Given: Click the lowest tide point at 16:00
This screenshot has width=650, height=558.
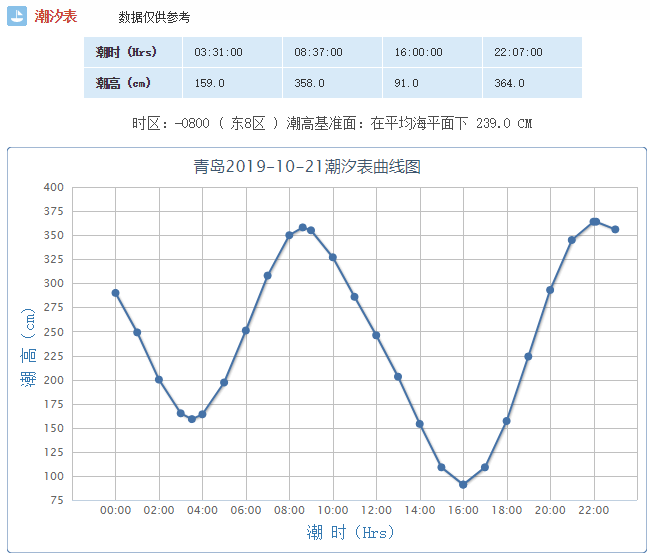Looking at the screenshot, I should click(463, 485).
